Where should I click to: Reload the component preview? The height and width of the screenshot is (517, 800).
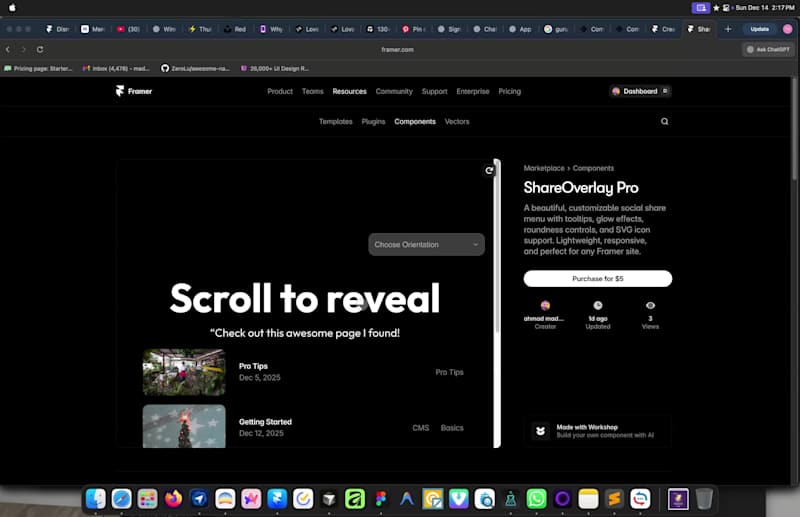point(489,170)
